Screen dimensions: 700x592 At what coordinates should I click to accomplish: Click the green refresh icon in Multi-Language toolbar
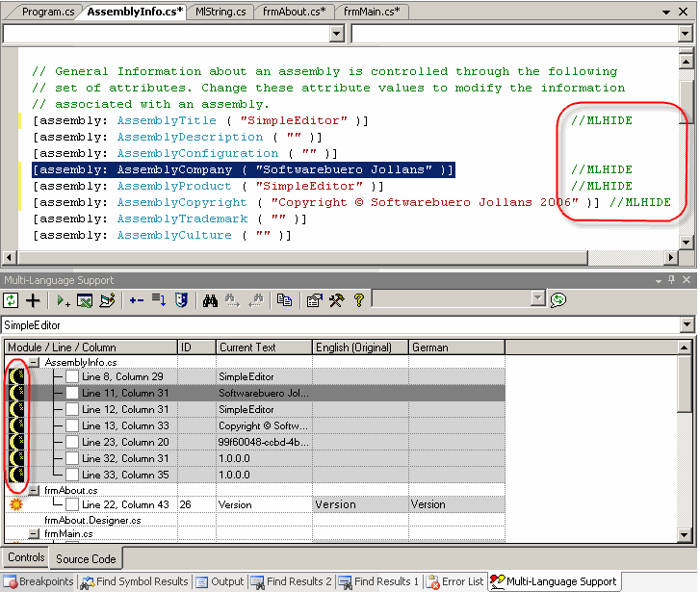point(12,300)
